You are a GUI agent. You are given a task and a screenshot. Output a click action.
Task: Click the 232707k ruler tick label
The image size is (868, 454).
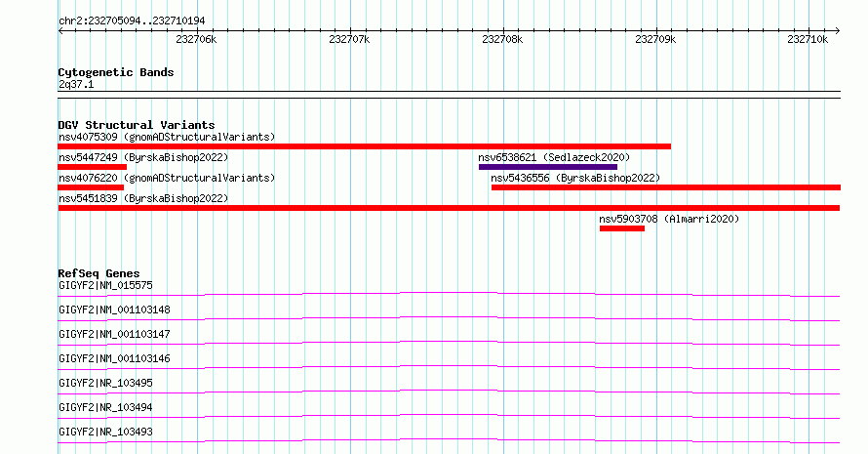349,39
